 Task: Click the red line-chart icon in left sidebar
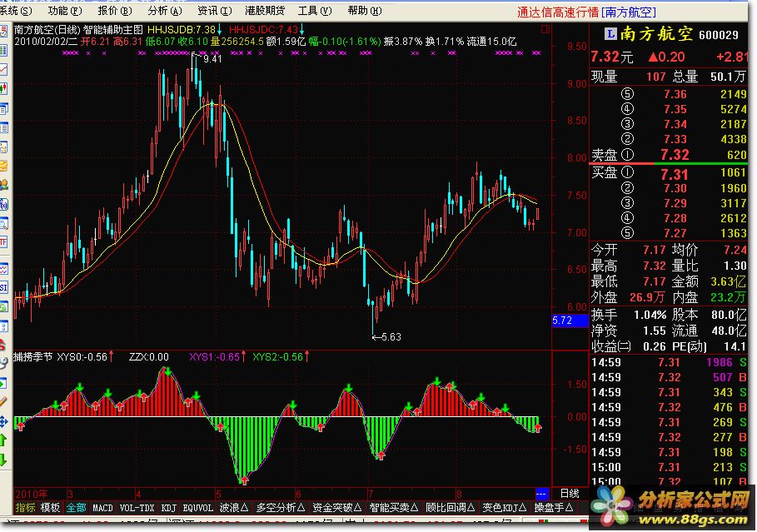pos(2,69)
